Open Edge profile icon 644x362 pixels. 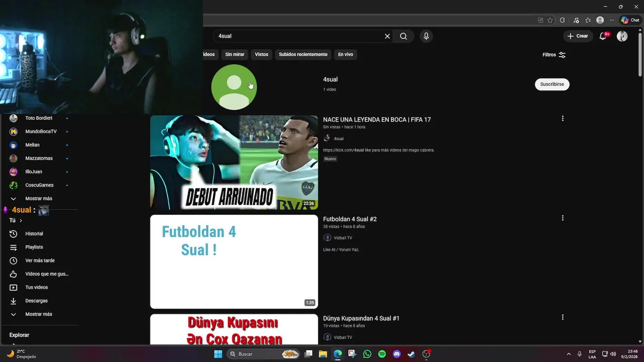coord(600,20)
